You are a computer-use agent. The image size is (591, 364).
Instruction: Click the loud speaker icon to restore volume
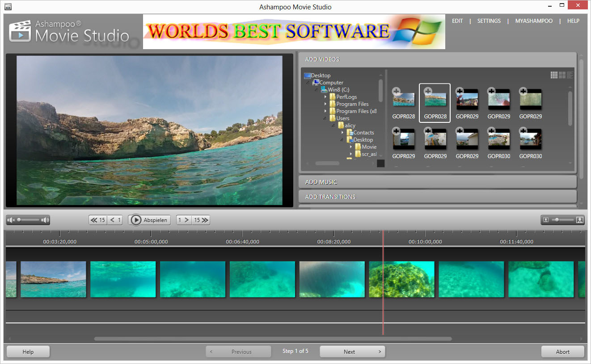click(45, 220)
